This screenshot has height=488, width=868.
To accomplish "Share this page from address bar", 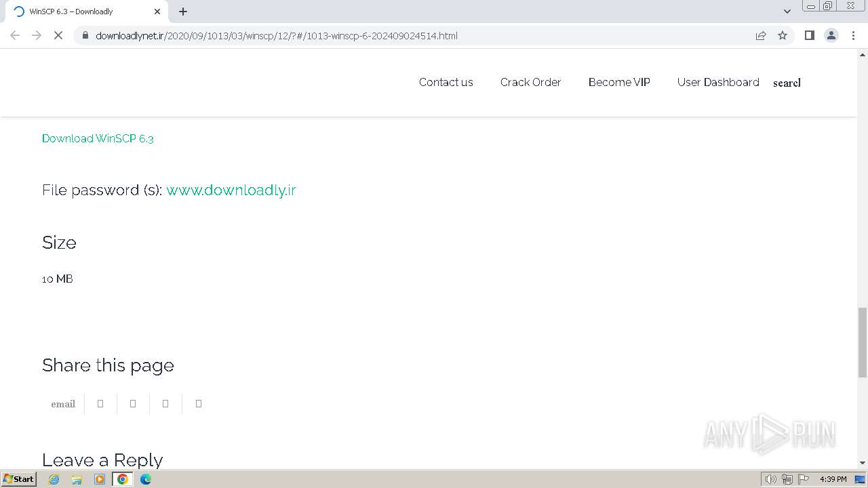I will [761, 35].
